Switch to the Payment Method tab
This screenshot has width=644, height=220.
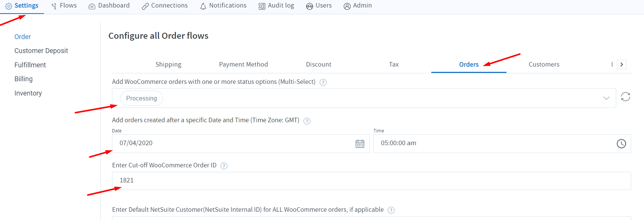243,64
